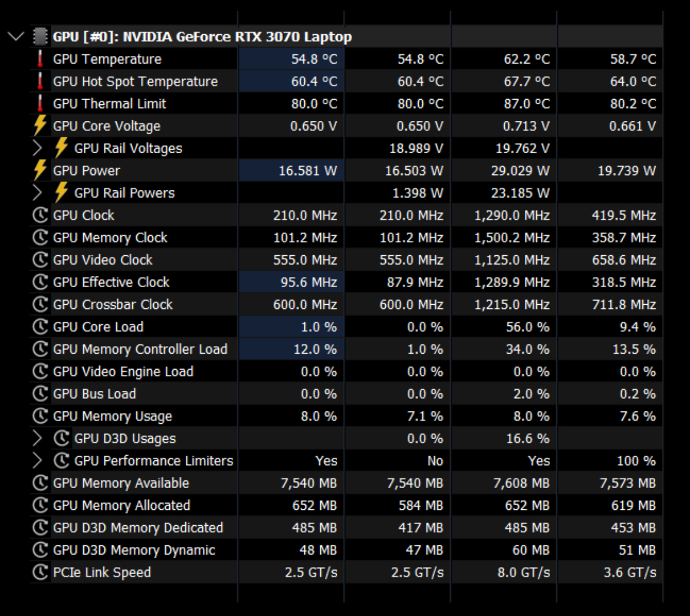Screen dimensions: 690x616
Task: Click the lightning icon beside GPU Core Voltage
Action: (40, 126)
